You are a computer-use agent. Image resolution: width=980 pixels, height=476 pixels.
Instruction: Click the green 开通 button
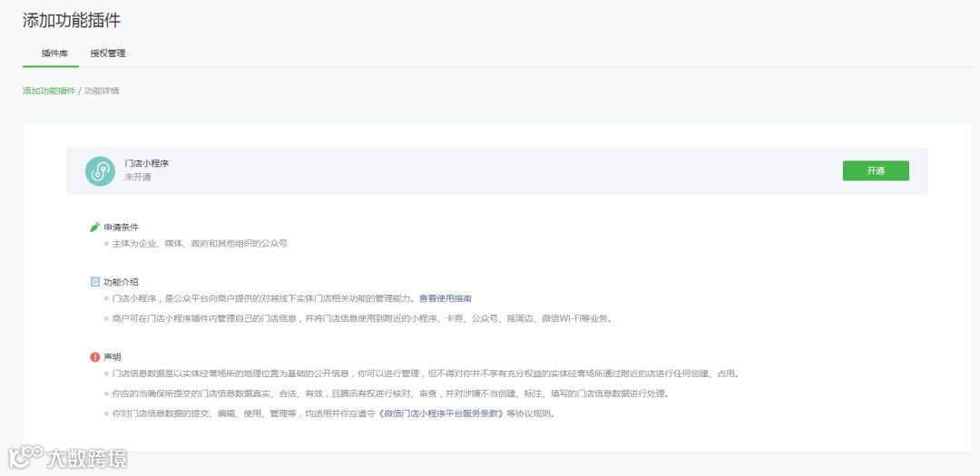(x=876, y=170)
